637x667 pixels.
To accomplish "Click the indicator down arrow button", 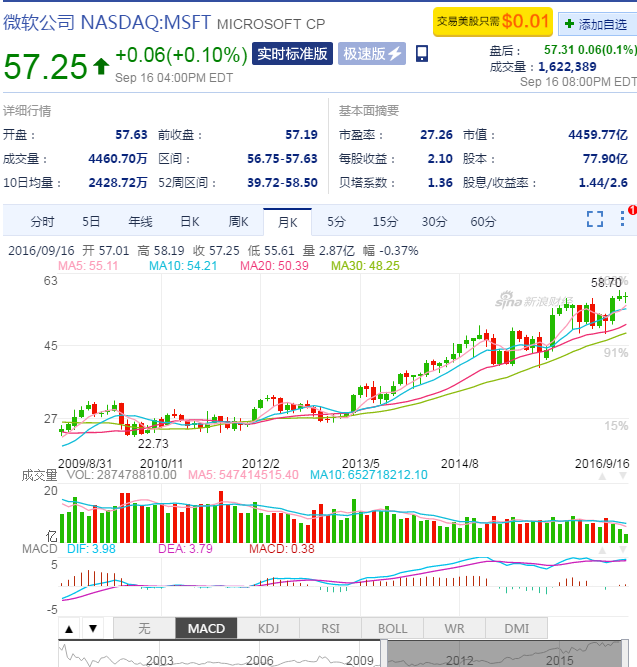I will [x=93, y=629].
